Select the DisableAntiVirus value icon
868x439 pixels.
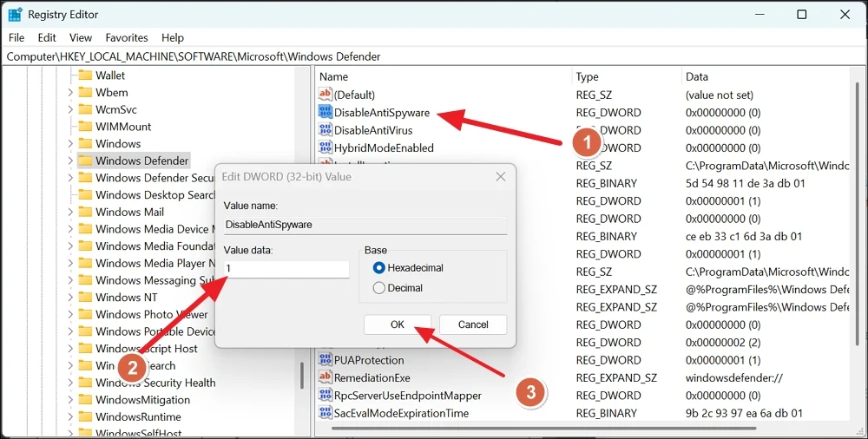(x=325, y=129)
